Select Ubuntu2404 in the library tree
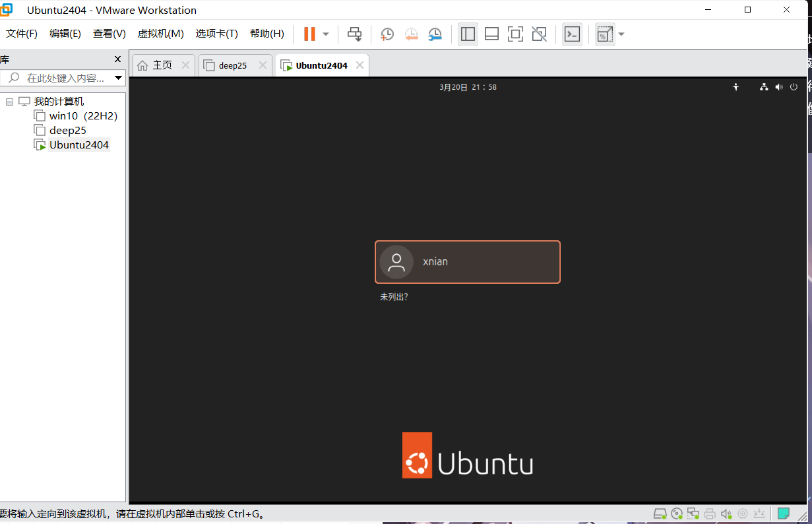812x524 pixels. (72, 145)
